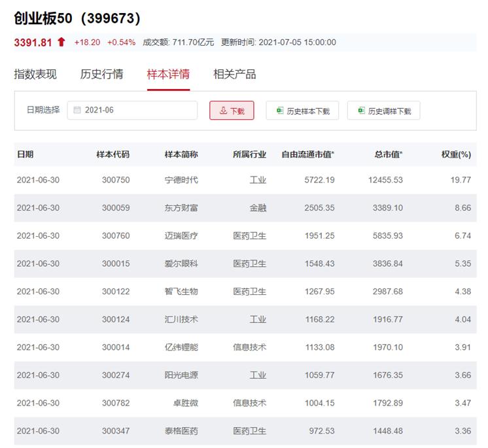Click the 历史调样下载 button

click(x=383, y=111)
